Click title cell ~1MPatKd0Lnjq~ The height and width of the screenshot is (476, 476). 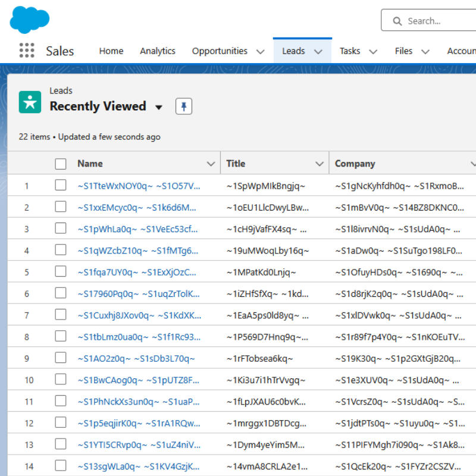pos(261,273)
